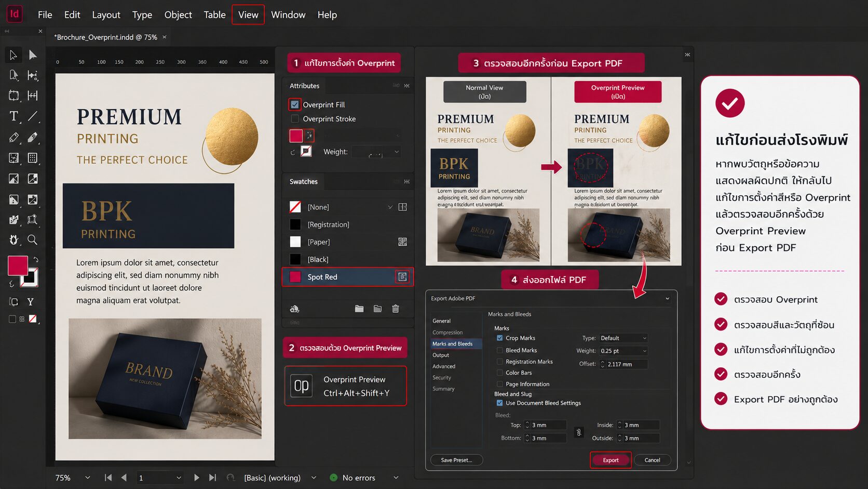
Task: Uncheck Crop Marks in export dialog
Action: (500, 338)
